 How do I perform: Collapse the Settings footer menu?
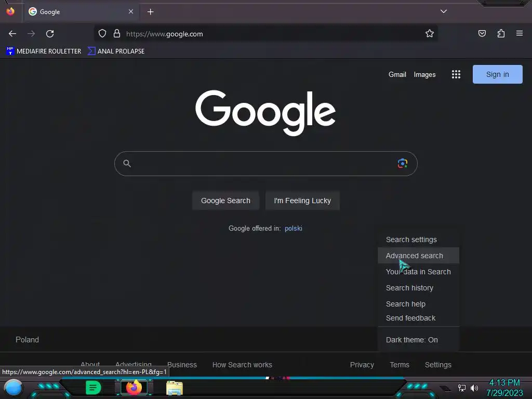438,365
